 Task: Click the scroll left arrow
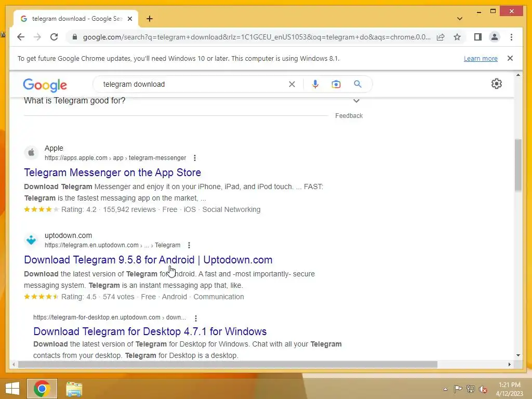(14, 364)
